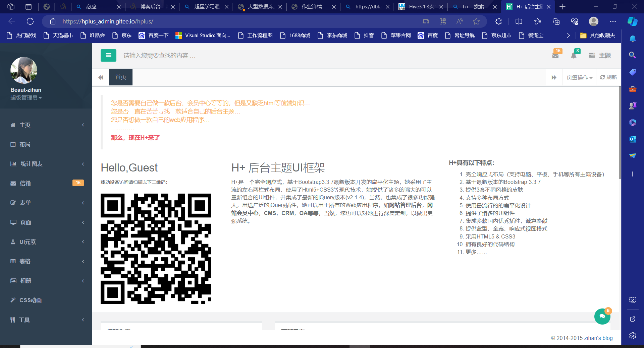The width and height of the screenshot is (644, 348).
Task: Open the 其他收藏夹 bookmarks folder
Action: [x=598, y=36]
